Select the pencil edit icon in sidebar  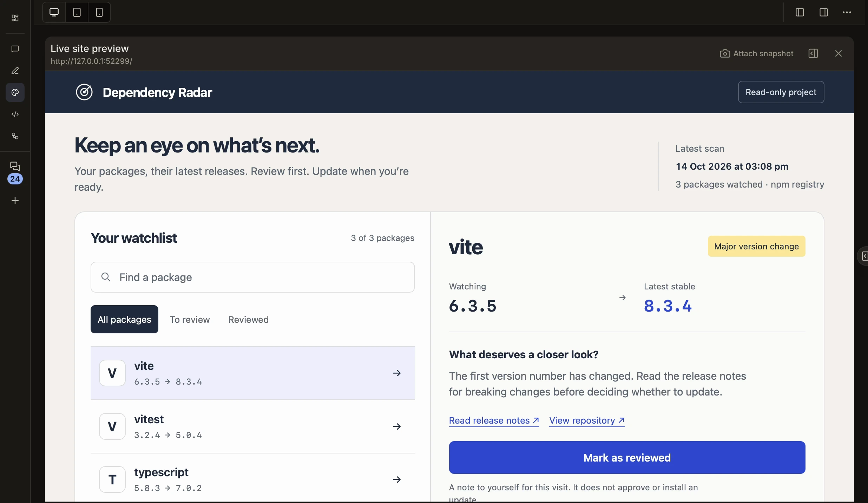tap(15, 71)
